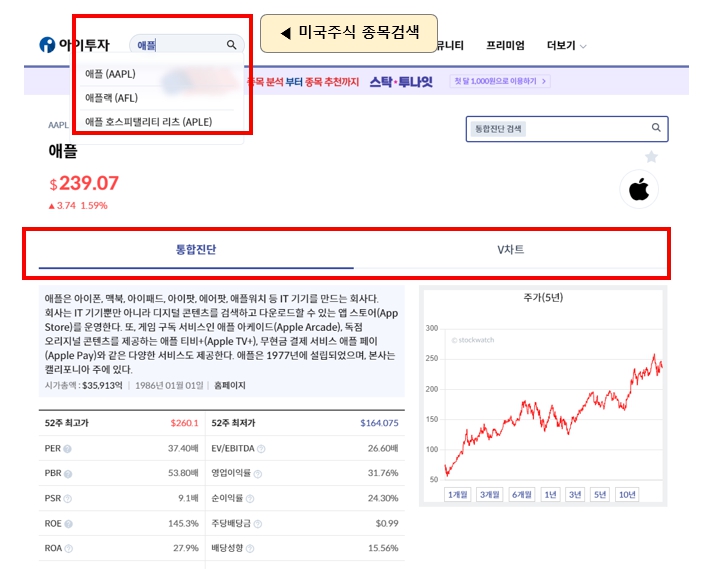Open the 영업이익률 help icon
Screen dimensions: 704x570
coord(258,474)
